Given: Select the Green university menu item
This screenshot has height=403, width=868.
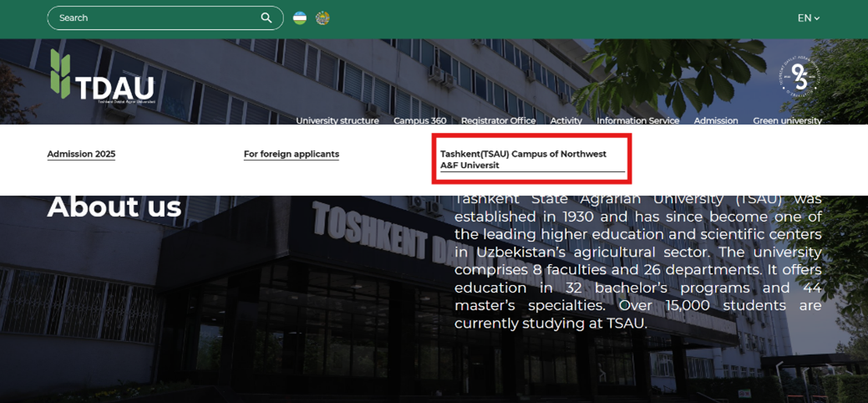Looking at the screenshot, I should 787,120.
